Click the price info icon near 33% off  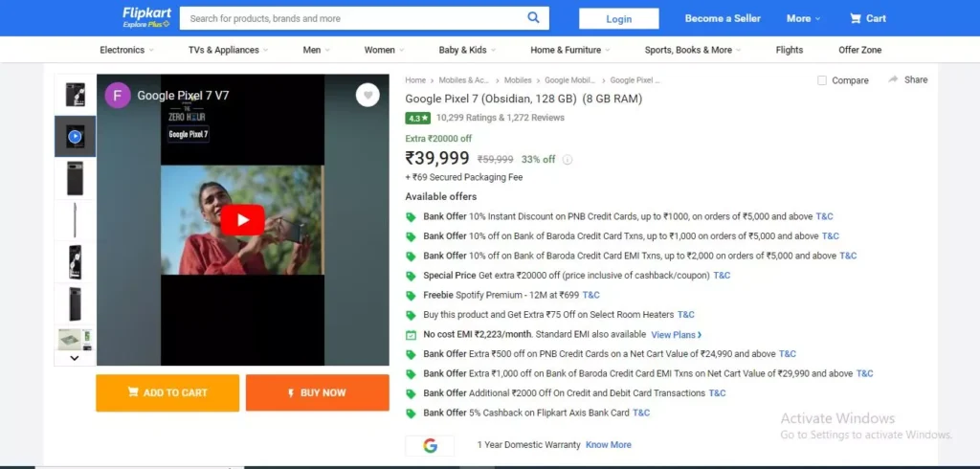(567, 160)
